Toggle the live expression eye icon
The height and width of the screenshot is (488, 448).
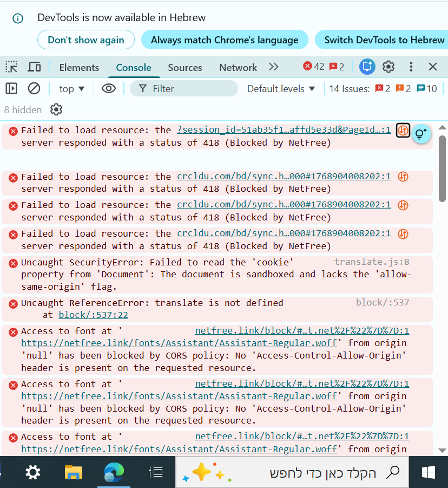tap(109, 88)
